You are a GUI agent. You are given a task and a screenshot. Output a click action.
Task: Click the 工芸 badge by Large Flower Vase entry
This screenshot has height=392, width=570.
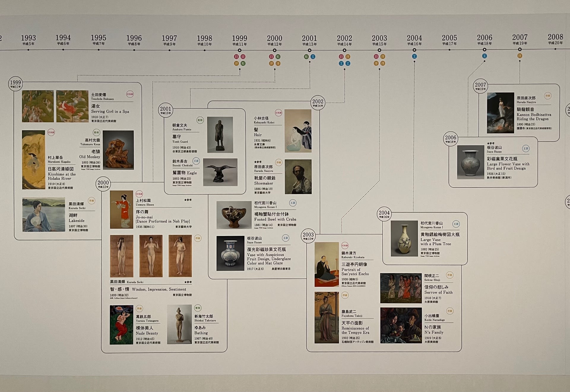click(x=526, y=149)
